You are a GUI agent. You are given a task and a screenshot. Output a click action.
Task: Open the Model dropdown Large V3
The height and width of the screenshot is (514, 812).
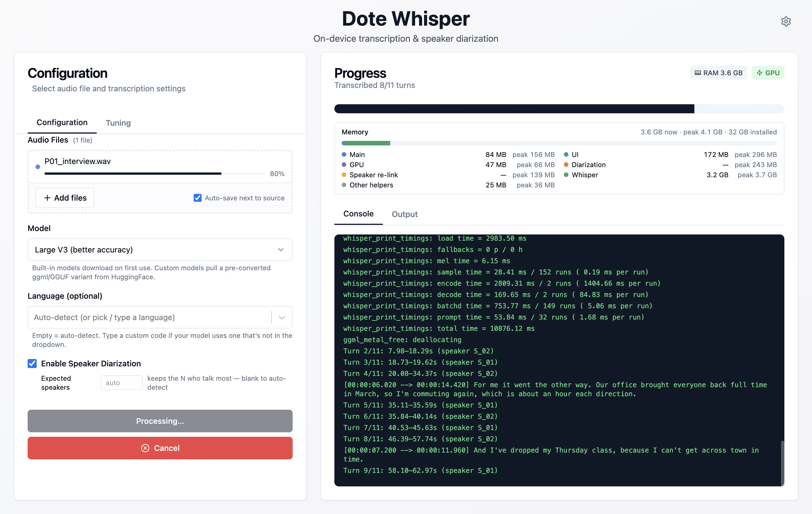[160, 250]
